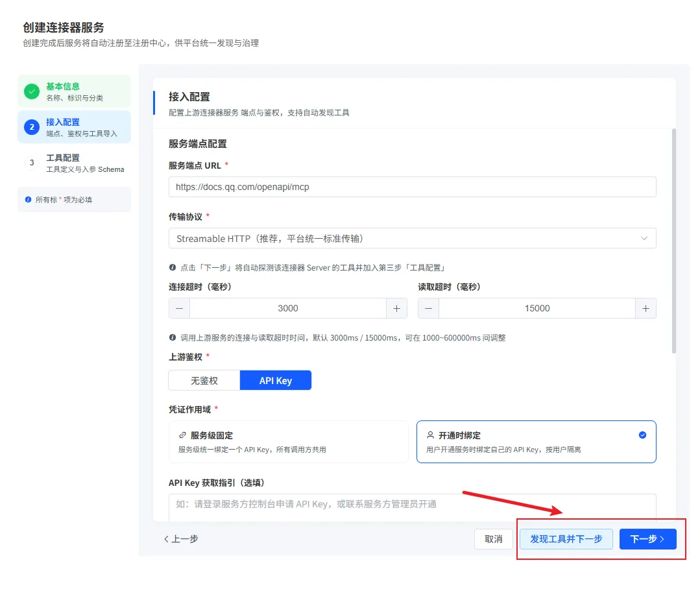Click the info icon before 调用上游服务 hint

click(x=173, y=337)
